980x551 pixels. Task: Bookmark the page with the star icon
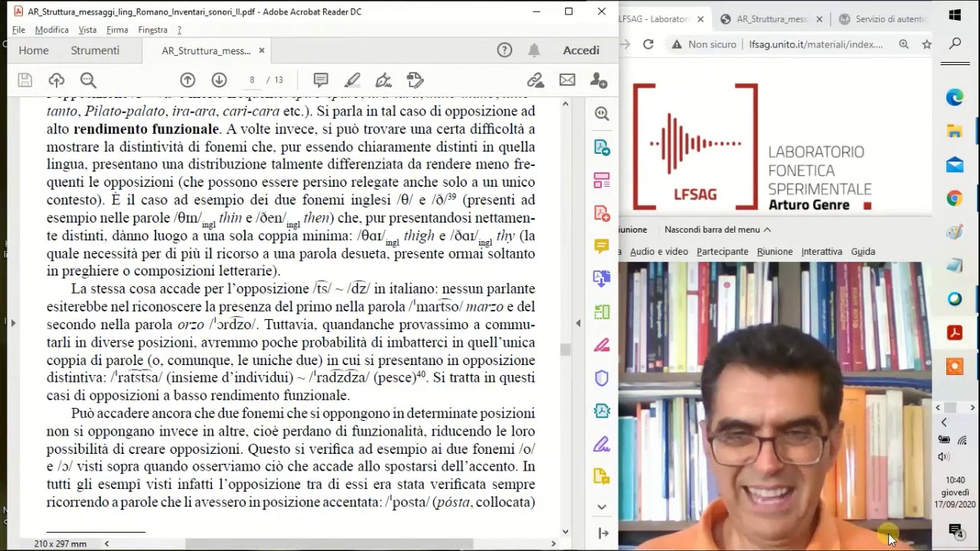(x=926, y=44)
